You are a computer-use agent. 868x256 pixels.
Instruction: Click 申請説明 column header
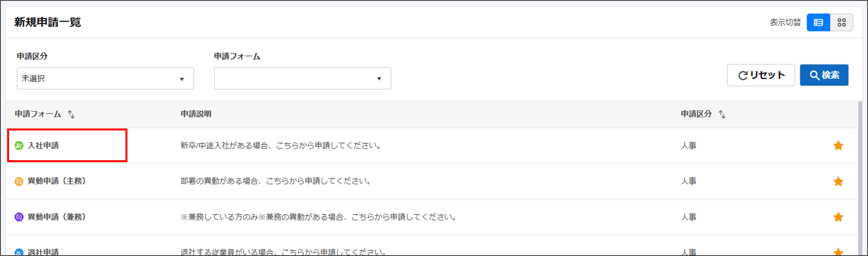pos(196,114)
